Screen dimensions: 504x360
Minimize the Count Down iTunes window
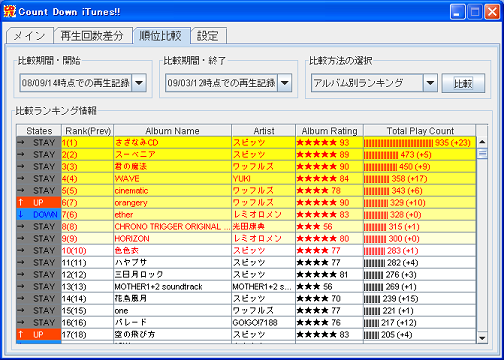point(457,12)
